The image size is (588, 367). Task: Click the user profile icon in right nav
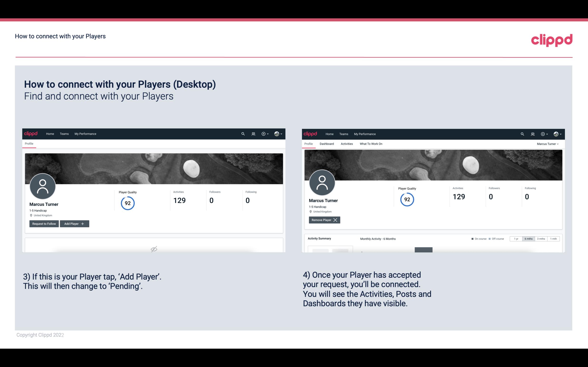click(x=556, y=133)
